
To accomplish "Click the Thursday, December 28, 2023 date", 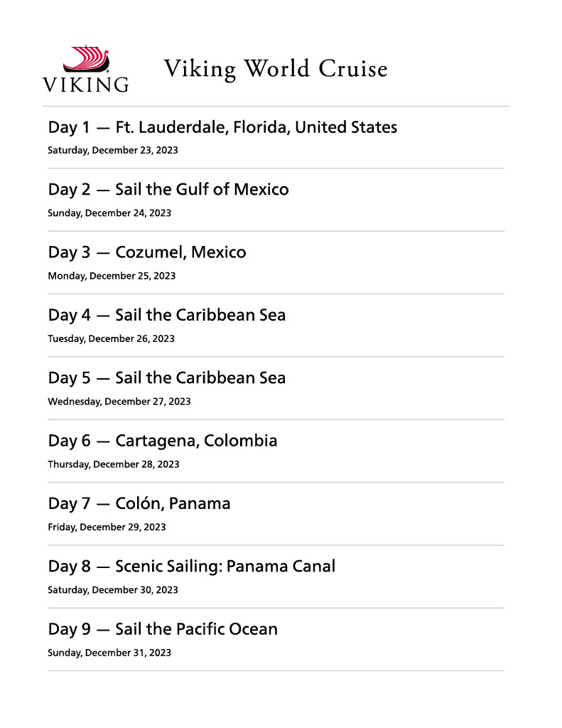I will [x=114, y=464].
